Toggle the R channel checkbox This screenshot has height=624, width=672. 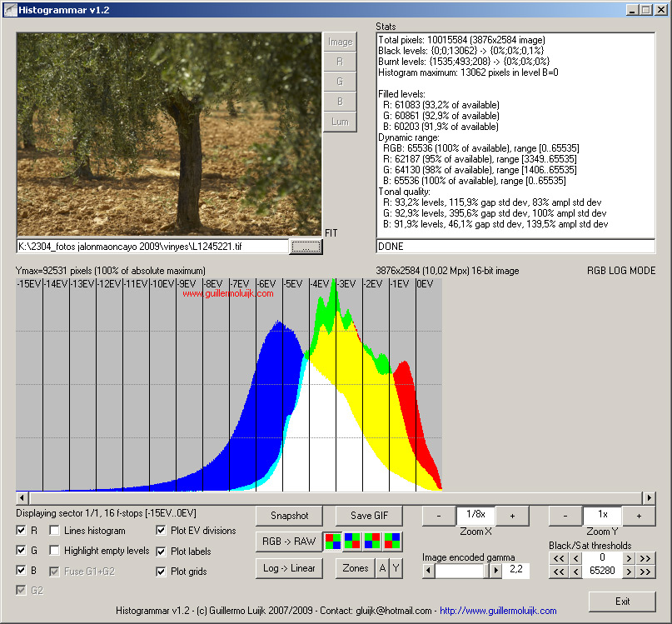(21, 531)
